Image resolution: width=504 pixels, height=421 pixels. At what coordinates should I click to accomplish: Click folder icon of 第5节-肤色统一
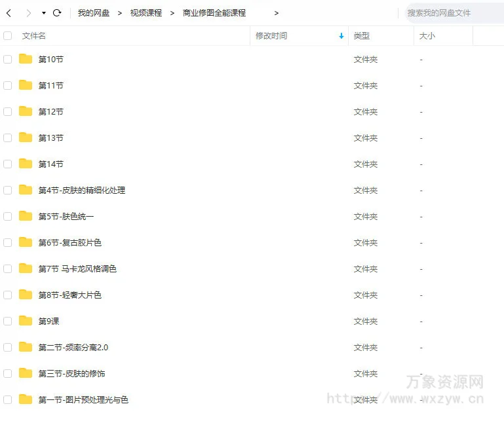coord(26,216)
